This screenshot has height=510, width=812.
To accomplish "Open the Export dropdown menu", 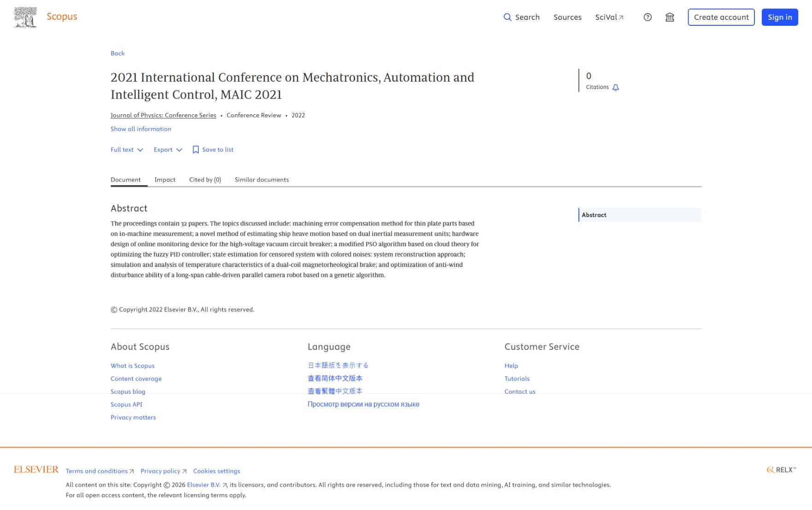I will [168, 150].
